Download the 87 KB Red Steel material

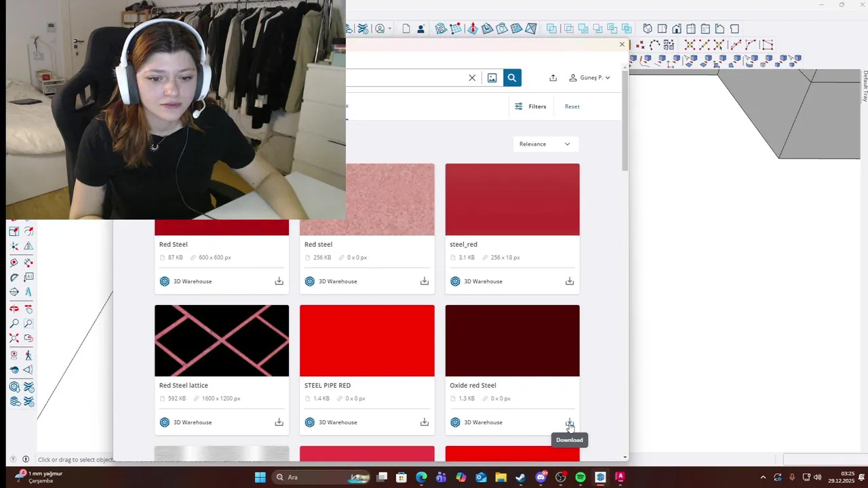279,281
